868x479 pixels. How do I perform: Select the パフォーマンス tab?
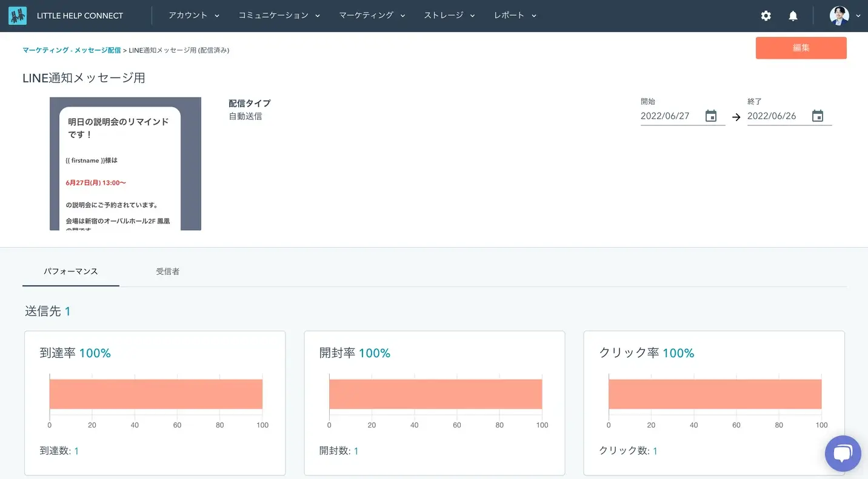coord(71,272)
